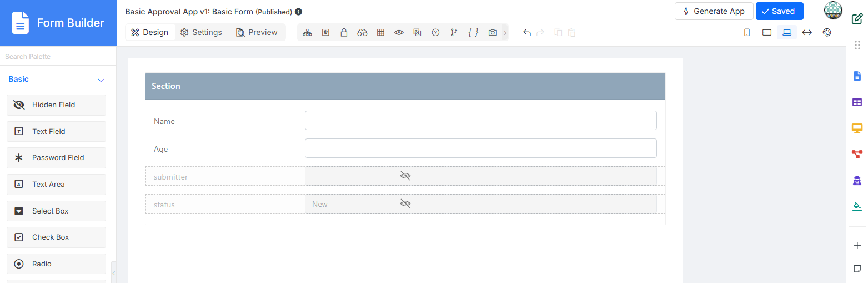Collapse the palette sidebar with arrow handle
Image resolution: width=868 pixels, height=283 pixels.
coord(114,272)
